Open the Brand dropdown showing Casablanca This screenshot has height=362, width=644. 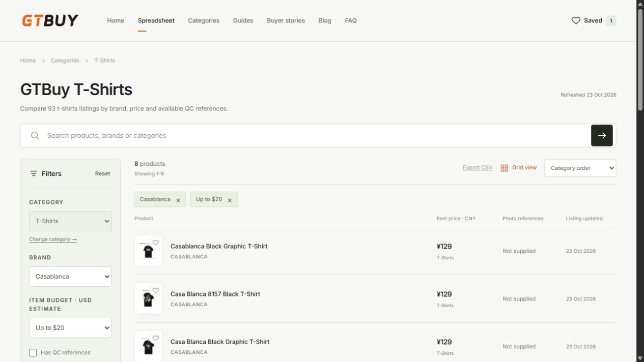(x=70, y=277)
